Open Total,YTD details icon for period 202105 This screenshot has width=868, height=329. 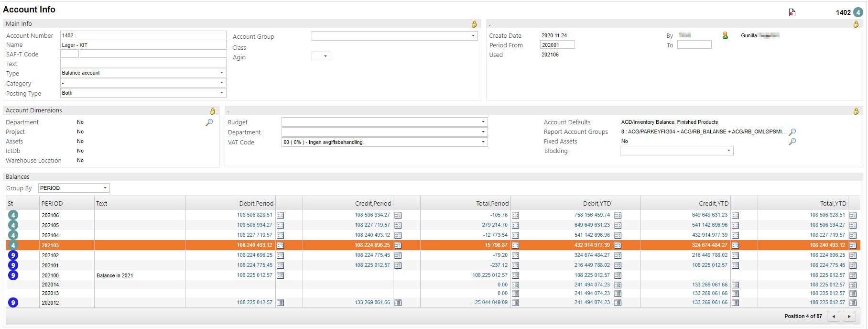point(853,225)
